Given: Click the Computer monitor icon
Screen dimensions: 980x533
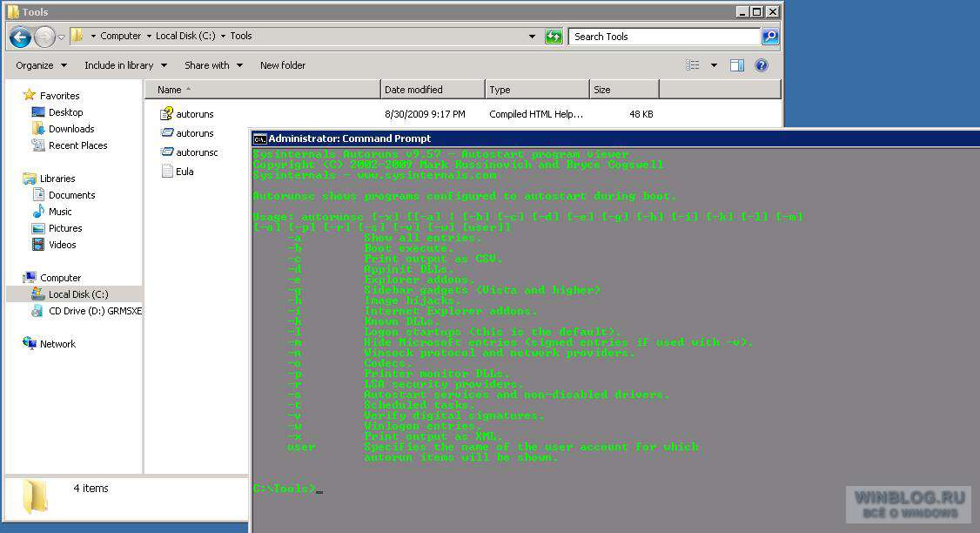Looking at the screenshot, I should pyautogui.click(x=30, y=277).
